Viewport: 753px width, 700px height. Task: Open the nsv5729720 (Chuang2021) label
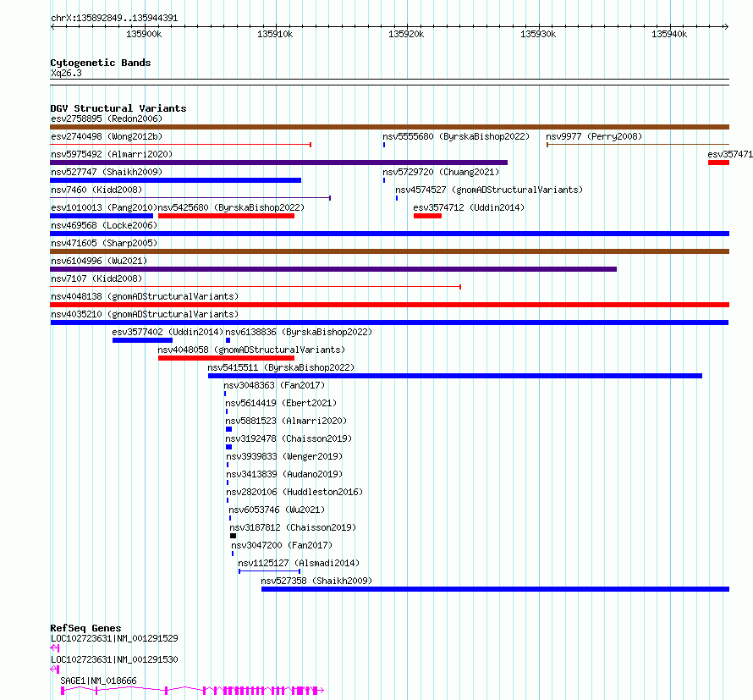pyautogui.click(x=441, y=172)
